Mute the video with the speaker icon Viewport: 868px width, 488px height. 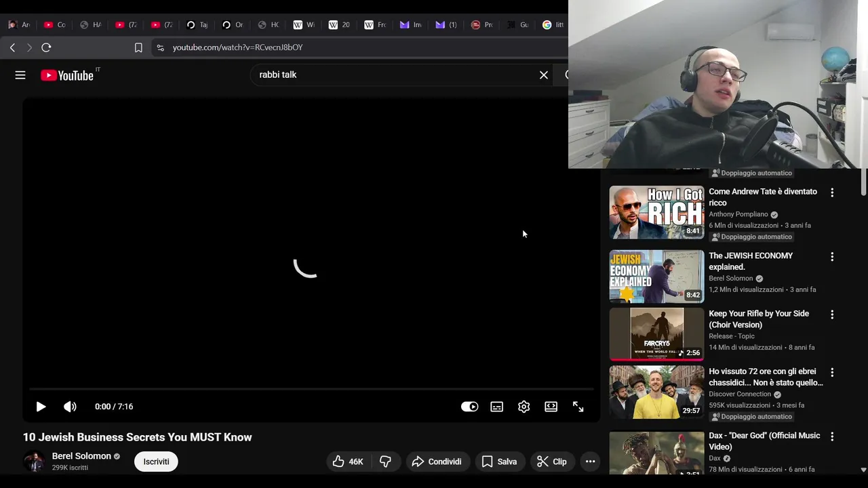click(x=70, y=407)
